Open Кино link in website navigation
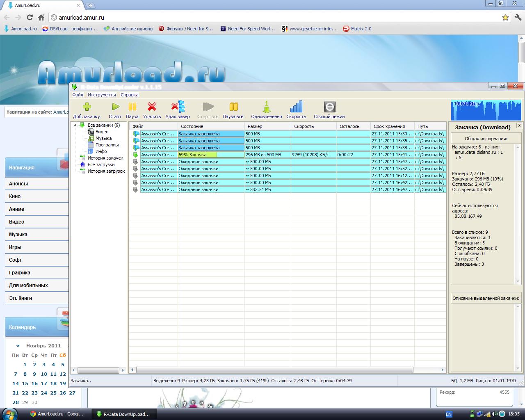525x420 pixels. click(x=15, y=196)
